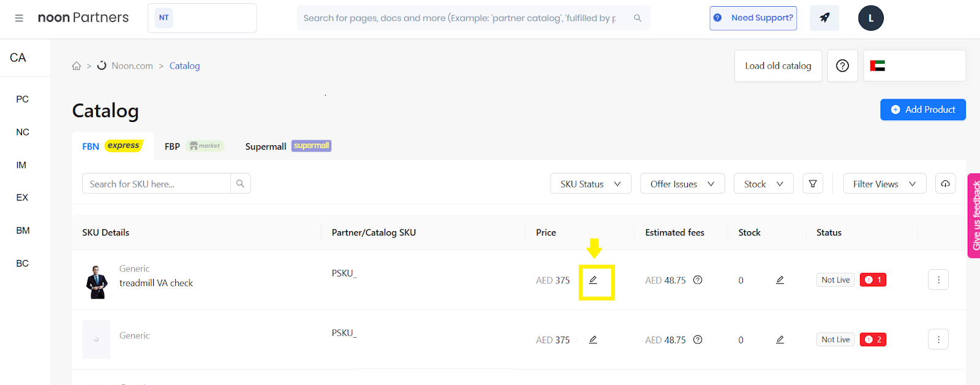Click the treadmill product thumbnail image
The height and width of the screenshot is (385, 980).
(x=97, y=281)
